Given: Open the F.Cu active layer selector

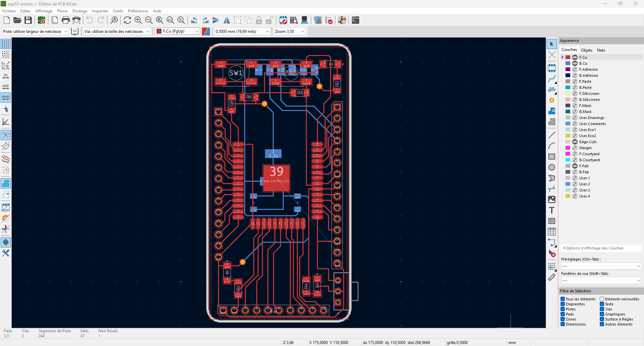Looking at the screenshot, I should 177,32.
